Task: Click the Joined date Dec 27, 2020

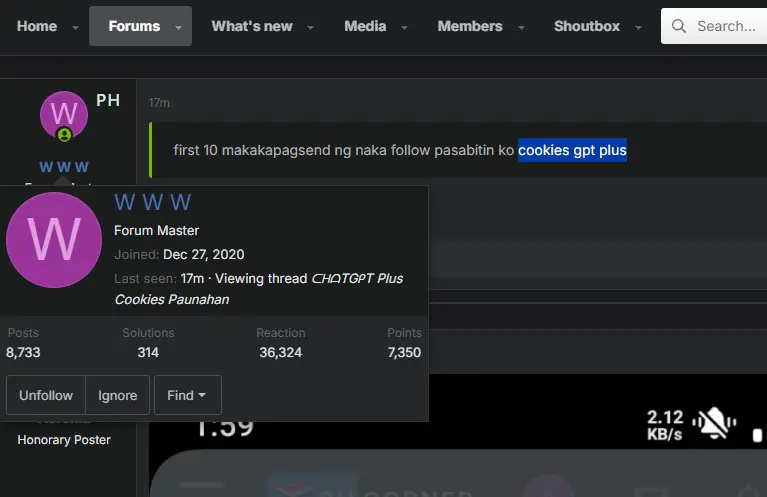Action: [203, 254]
